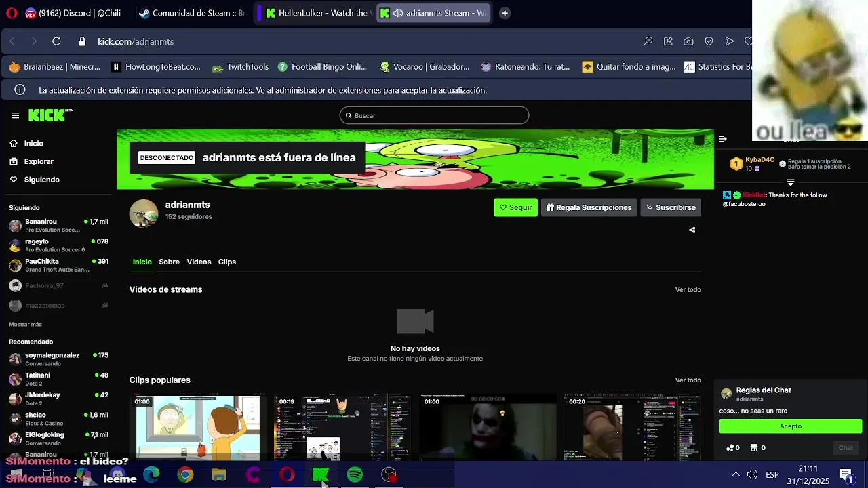Open the volume control in system tray
Viewport: 868px width, 488px height.
752,475
